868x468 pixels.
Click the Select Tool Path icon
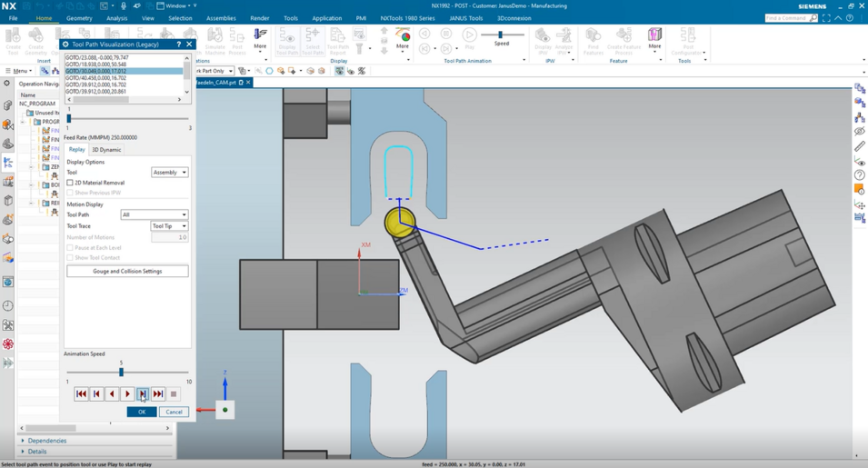click(313, 41)
